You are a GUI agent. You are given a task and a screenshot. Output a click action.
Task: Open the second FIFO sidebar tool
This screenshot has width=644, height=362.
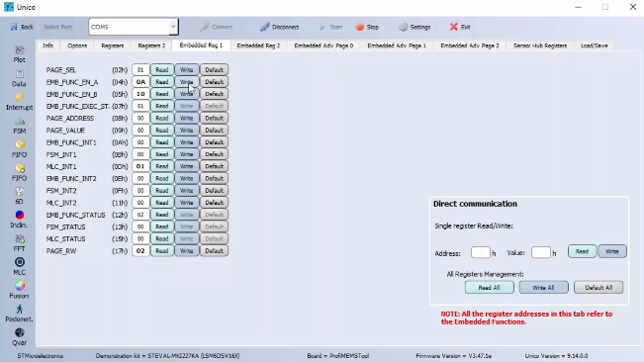[x=20, y=172]
